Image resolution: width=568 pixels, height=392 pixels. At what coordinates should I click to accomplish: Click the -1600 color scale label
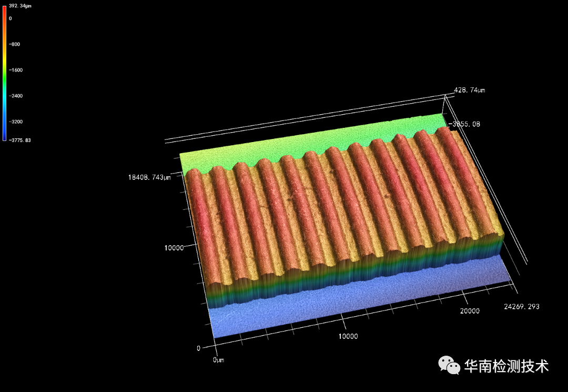tap(16, 70)
